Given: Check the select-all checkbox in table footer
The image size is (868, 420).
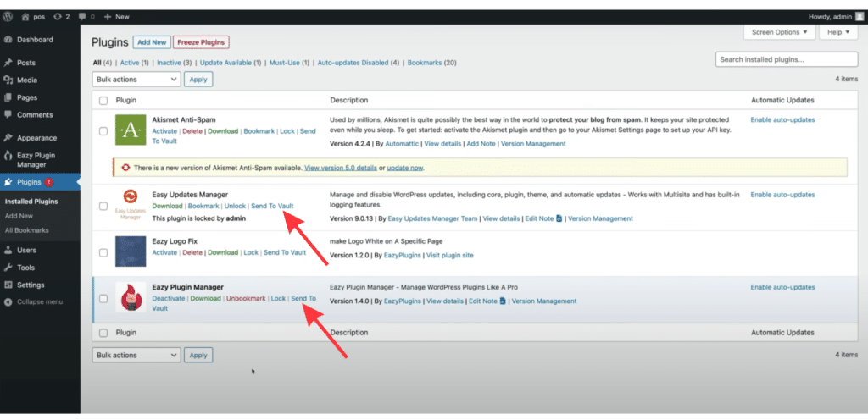Looking at the screenshot, I should point(103,333).
